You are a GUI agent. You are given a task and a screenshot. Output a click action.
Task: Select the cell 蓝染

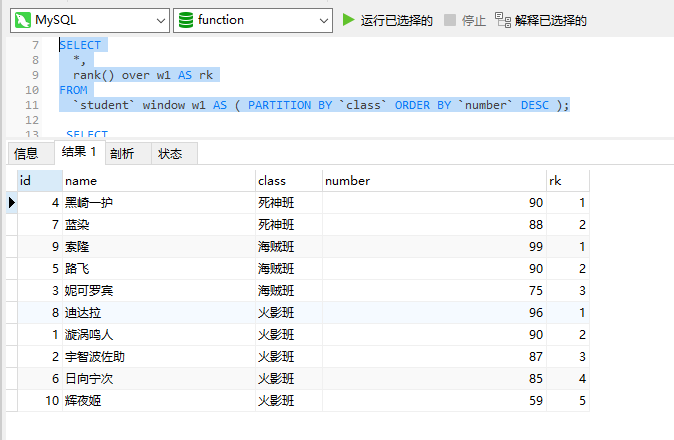(x=159, y=224)
